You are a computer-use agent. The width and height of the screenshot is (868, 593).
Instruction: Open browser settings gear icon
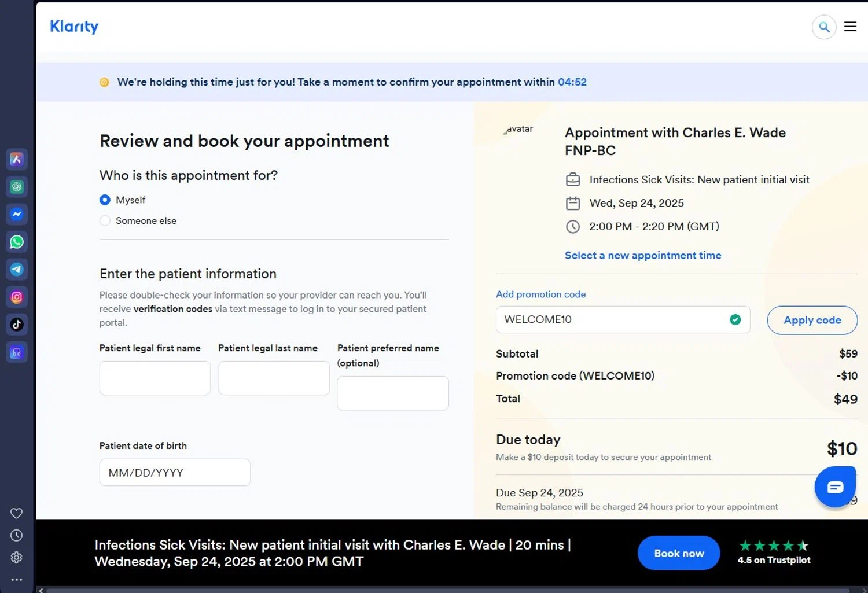pyautogui.click(x=17, y=557)
